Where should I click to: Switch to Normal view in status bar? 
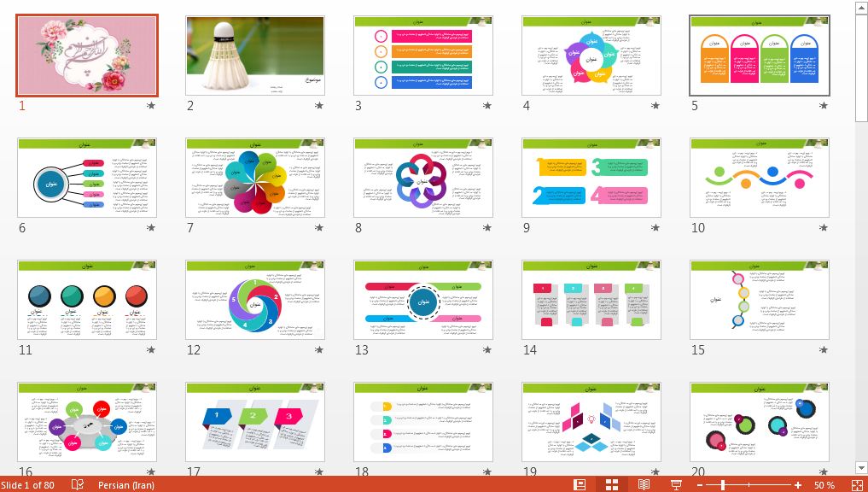coord(580,484)
